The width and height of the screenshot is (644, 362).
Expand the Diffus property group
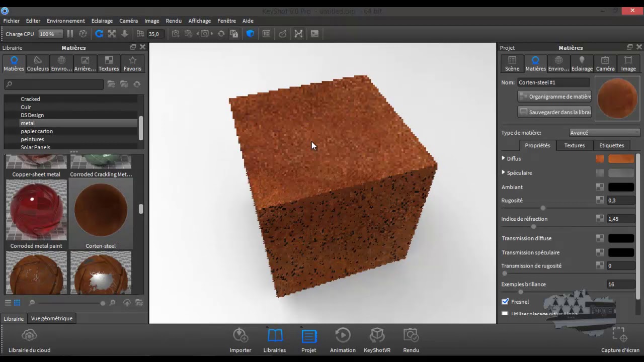504,158
